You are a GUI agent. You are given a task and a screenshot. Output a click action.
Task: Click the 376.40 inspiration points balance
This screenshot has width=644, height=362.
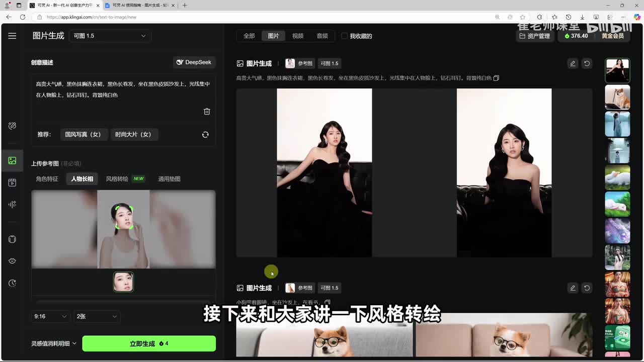point(576,36)
